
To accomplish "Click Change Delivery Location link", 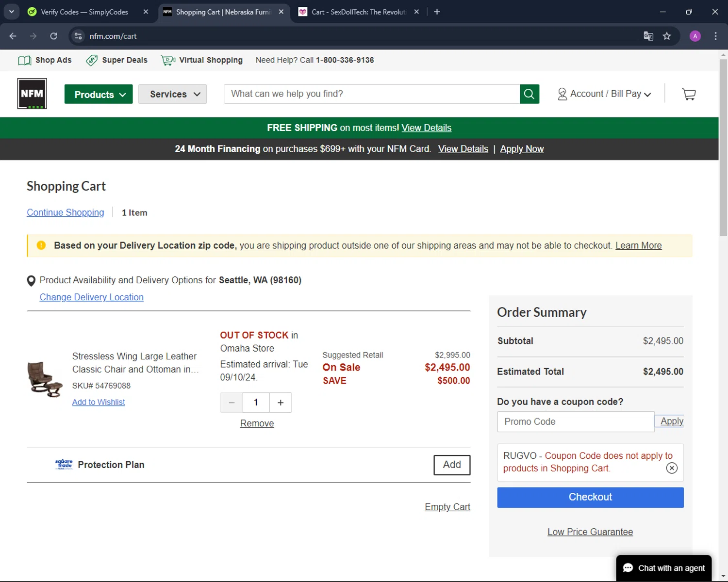I will (x=92, y=297).
